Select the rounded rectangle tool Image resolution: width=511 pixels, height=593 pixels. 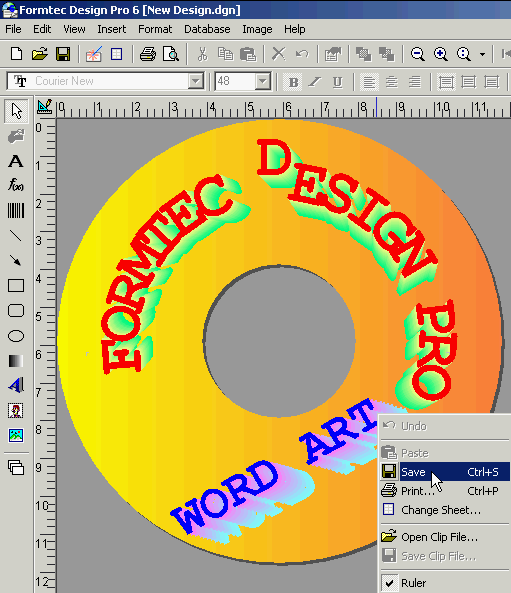point(16,310)
